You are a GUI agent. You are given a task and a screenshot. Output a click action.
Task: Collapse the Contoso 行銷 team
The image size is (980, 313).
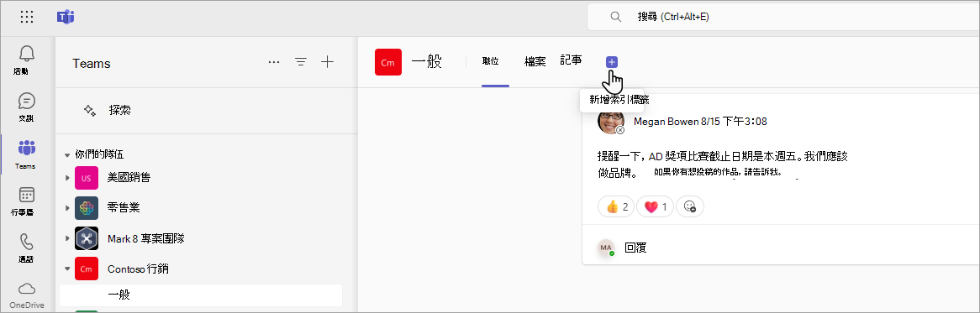point(67,269)
